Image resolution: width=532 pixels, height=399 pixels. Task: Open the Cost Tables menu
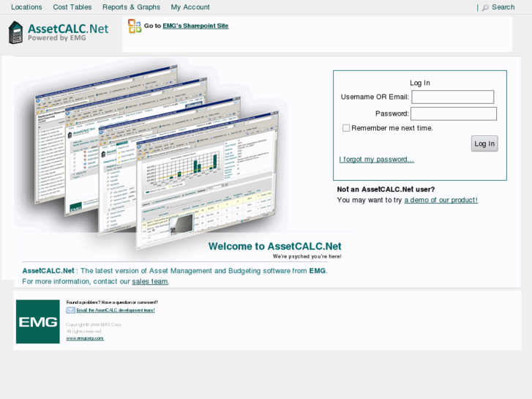tap(72, 7)
